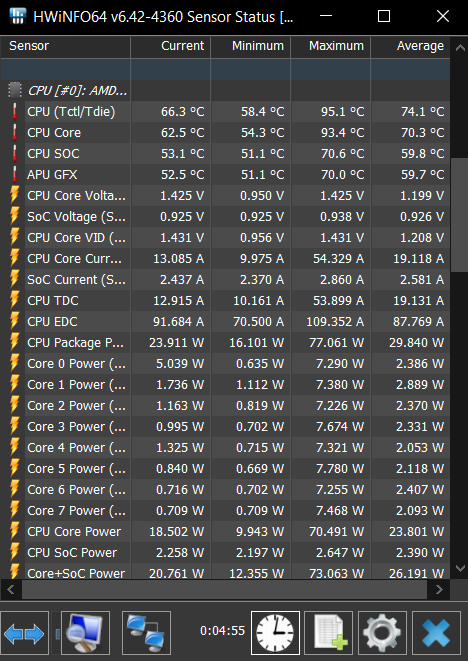Select the Core 1 Power sensor label
The width and height of the screenshot is (468, 661).
point(76,384)
